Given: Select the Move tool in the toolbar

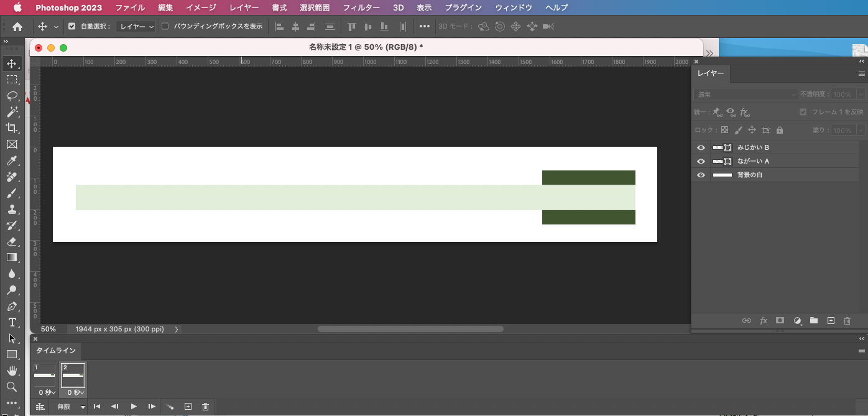Looking at the screenshot, I should click(x=12, y=62).
